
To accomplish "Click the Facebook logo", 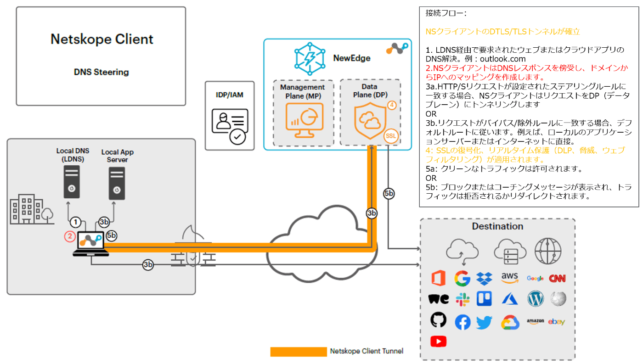I will [463, 322].
